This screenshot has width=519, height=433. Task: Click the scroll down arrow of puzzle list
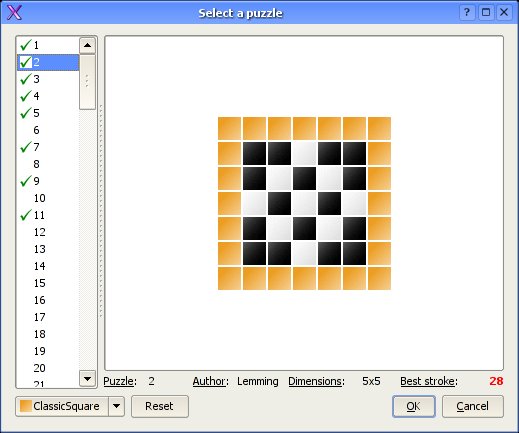87,379
